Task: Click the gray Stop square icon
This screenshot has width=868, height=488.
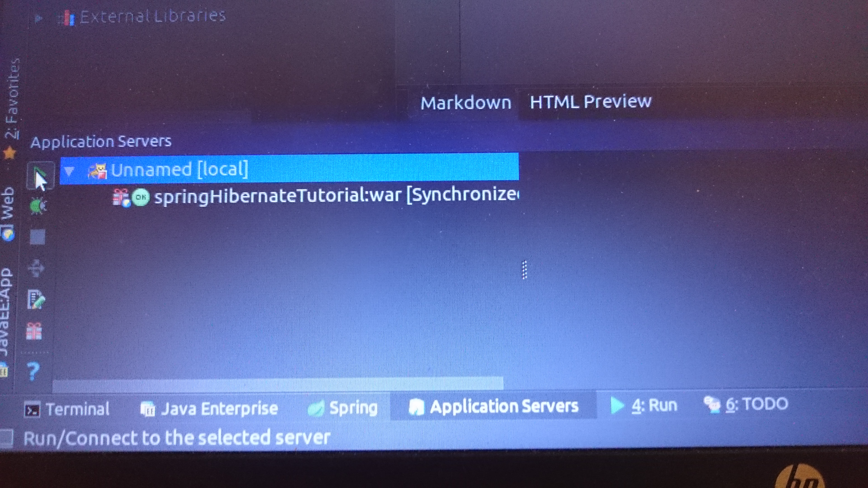Action: 37,237
